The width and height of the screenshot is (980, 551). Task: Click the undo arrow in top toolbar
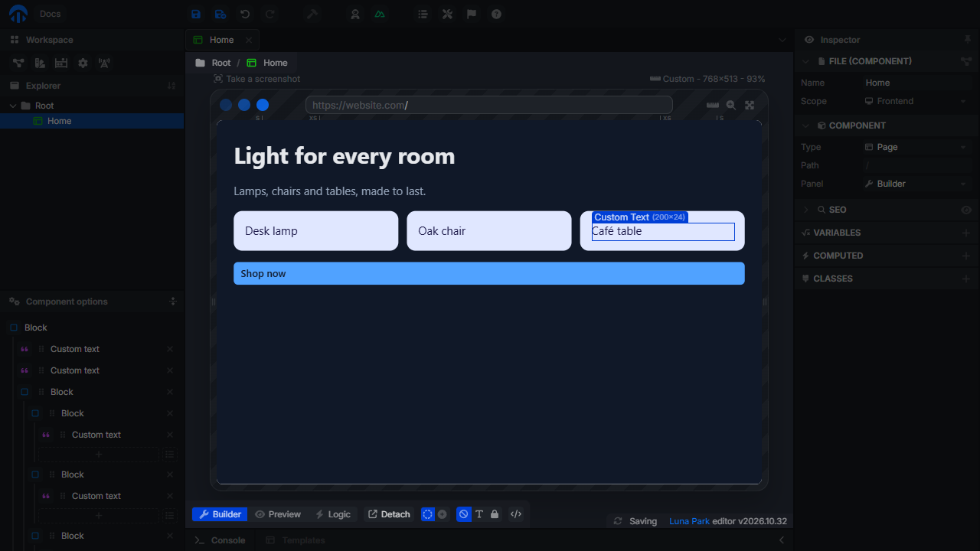click(245, 14)
